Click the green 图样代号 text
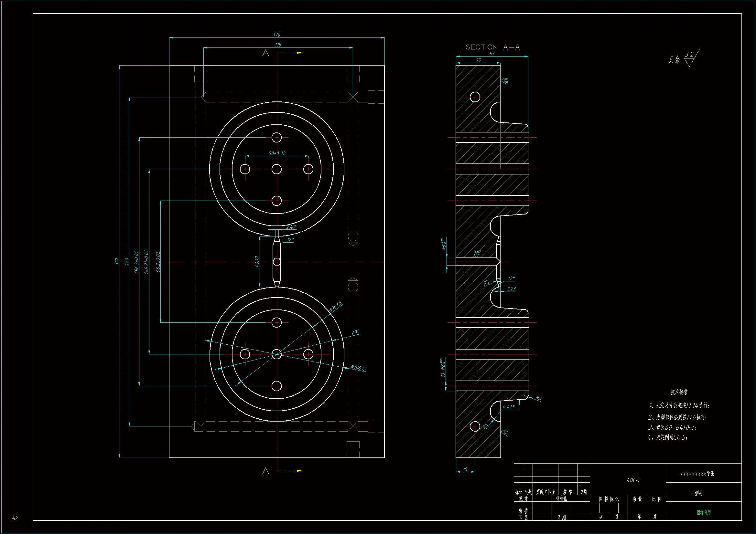 [x=704, y=512]
